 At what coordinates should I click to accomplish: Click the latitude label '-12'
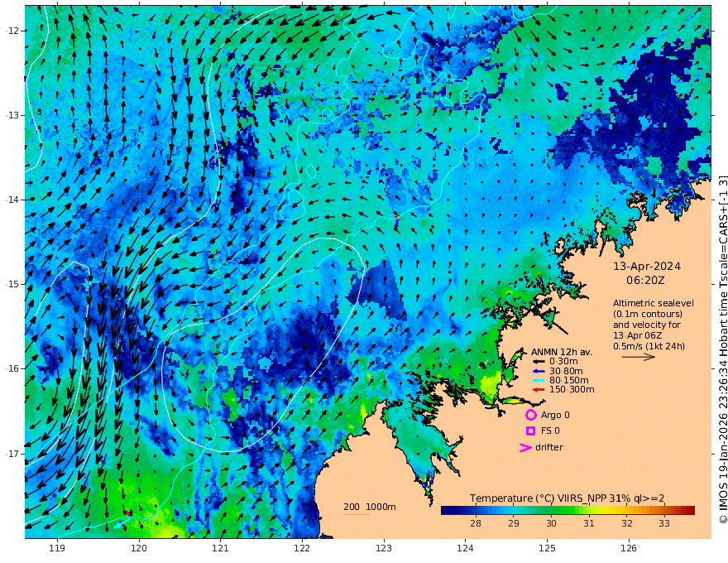[12, 31]
